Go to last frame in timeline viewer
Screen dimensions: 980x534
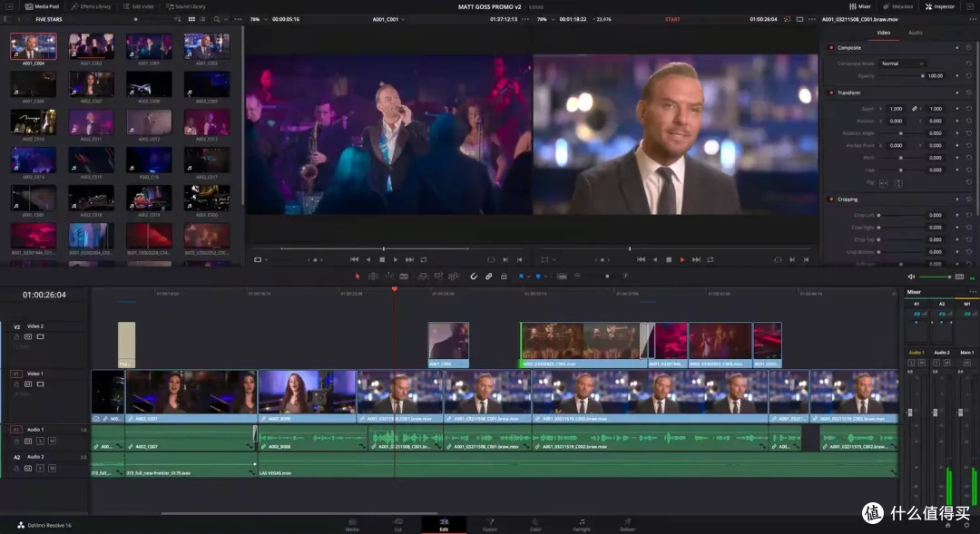click(x=696, y=260)
